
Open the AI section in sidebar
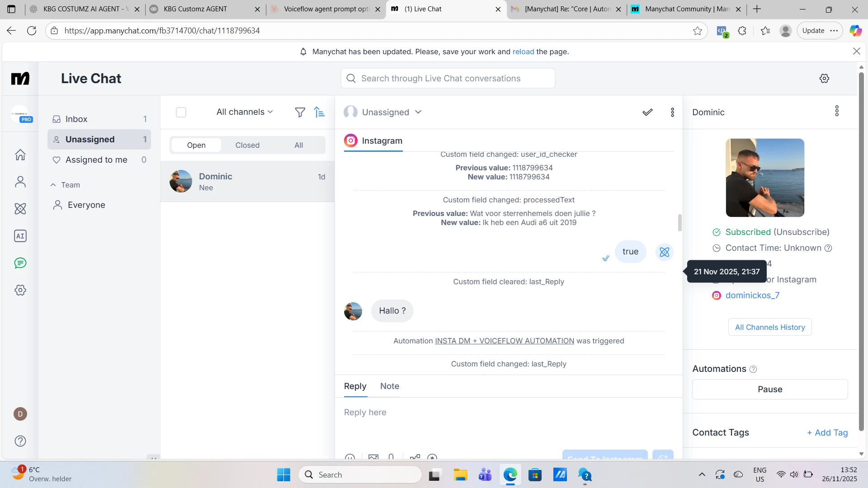20,236
